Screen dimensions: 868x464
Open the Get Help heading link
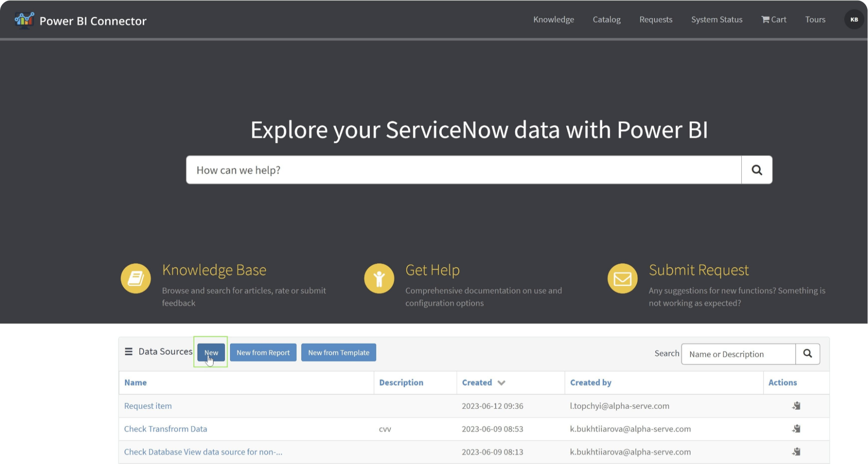432,270
